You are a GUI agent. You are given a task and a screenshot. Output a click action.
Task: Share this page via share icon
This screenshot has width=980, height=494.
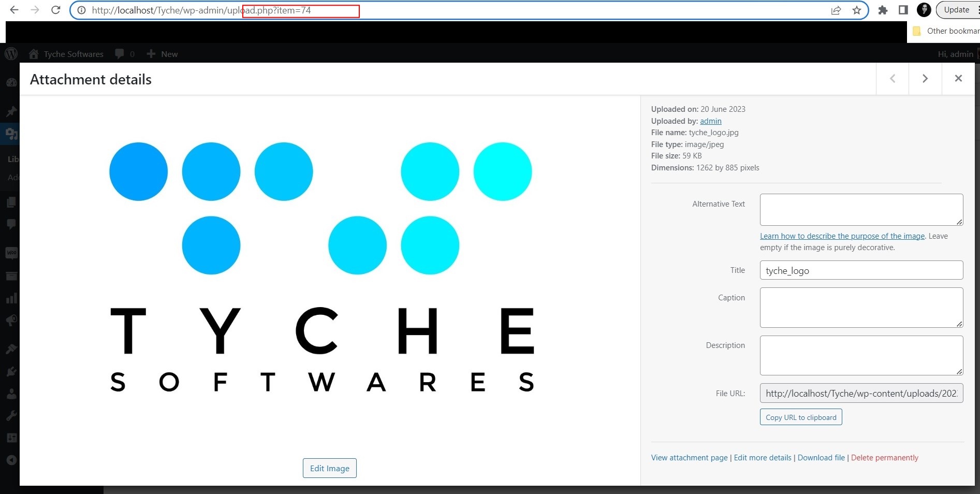(x=836, y=10)
